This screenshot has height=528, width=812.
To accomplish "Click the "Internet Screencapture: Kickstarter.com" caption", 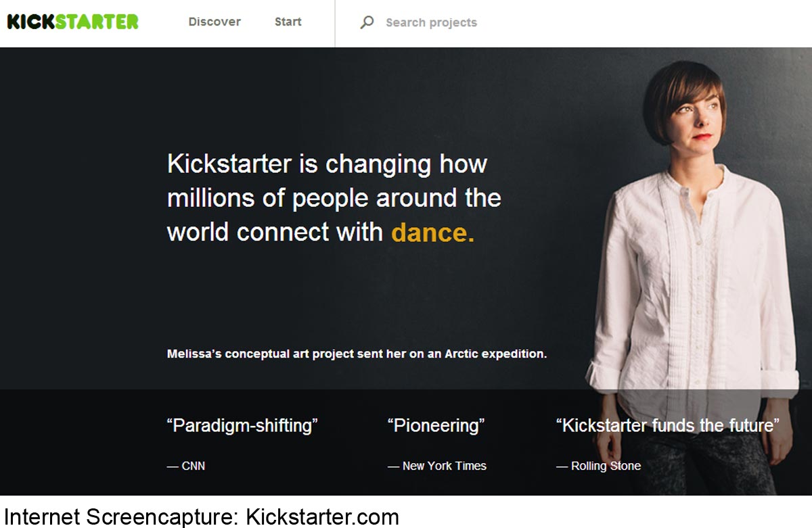I will tap(200, 517).
